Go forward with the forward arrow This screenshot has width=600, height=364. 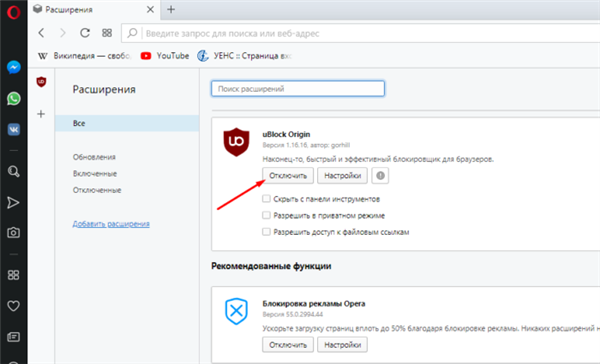tap(63, 33)
